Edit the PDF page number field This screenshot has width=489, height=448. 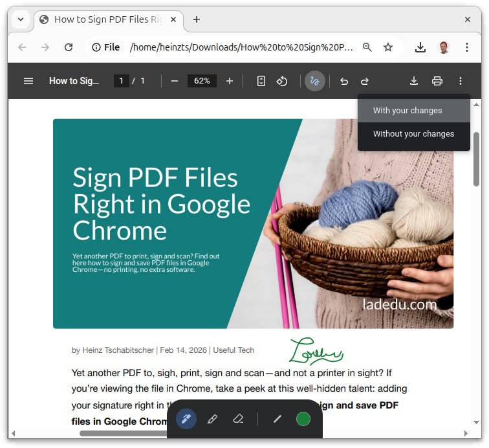122,81
